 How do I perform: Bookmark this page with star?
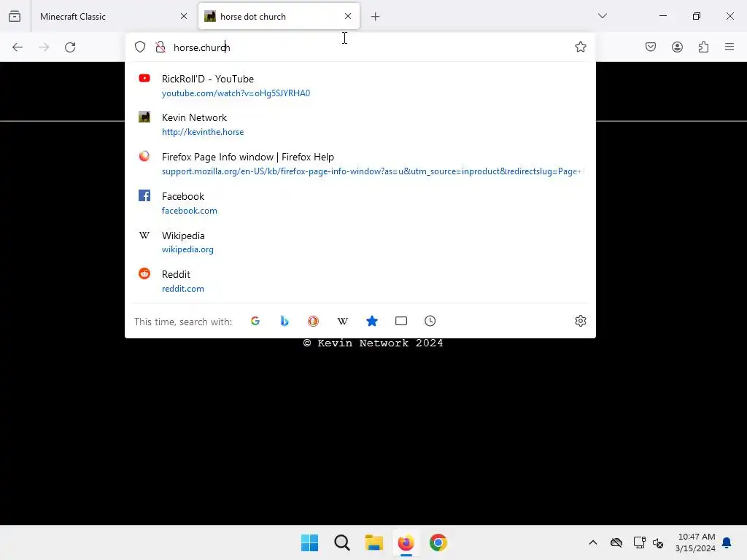pyautogui.click(x=580, y=47)
